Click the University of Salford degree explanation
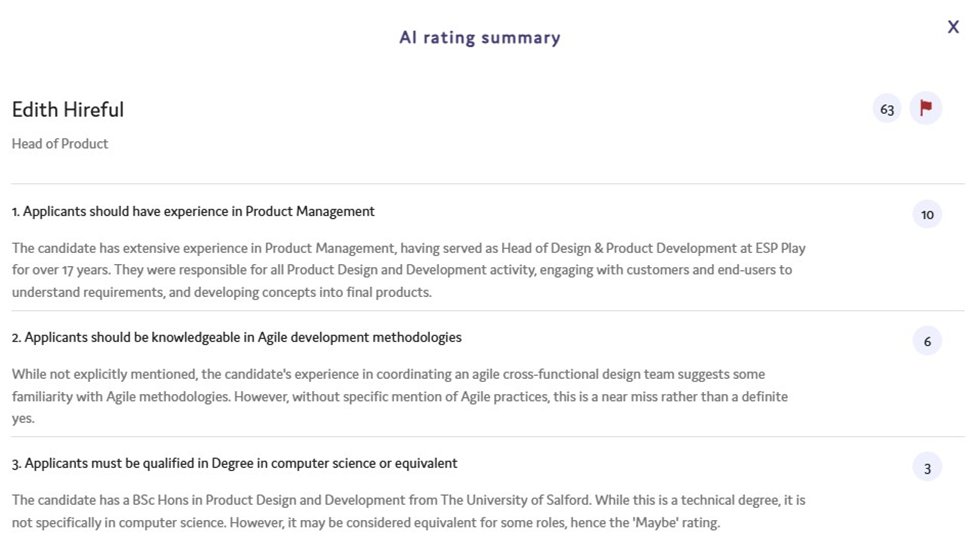The width and height of the screenshot is (975, 558). click(x=409, y=511)
